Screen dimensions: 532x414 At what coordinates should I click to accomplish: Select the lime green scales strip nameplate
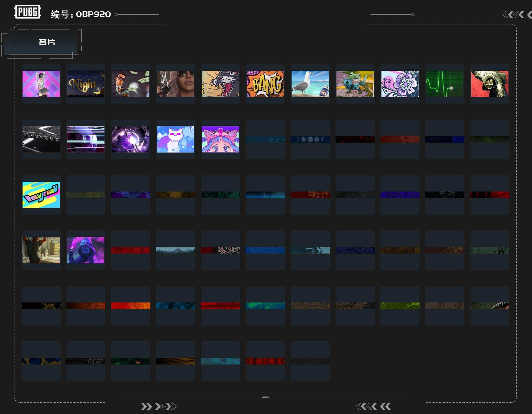(400, 306)
